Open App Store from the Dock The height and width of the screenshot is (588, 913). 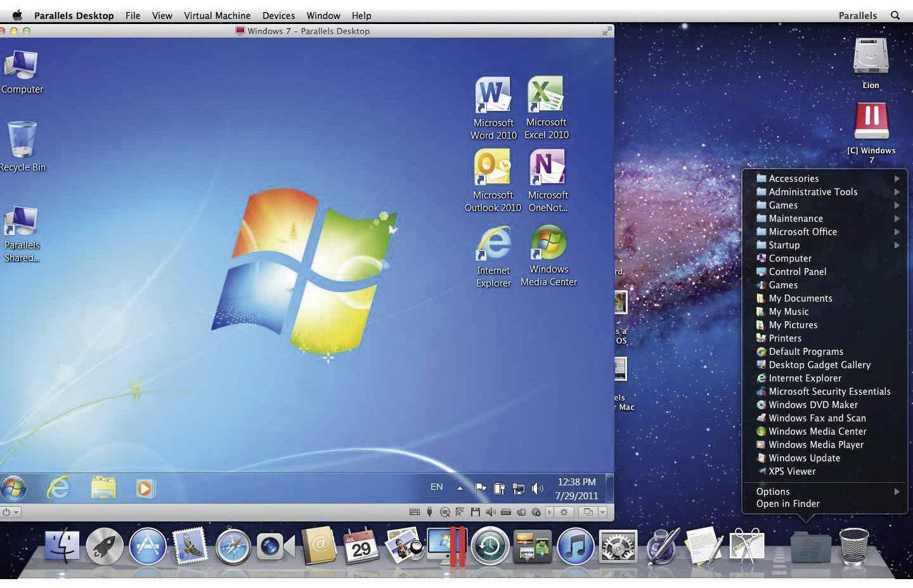click(147, 546)
